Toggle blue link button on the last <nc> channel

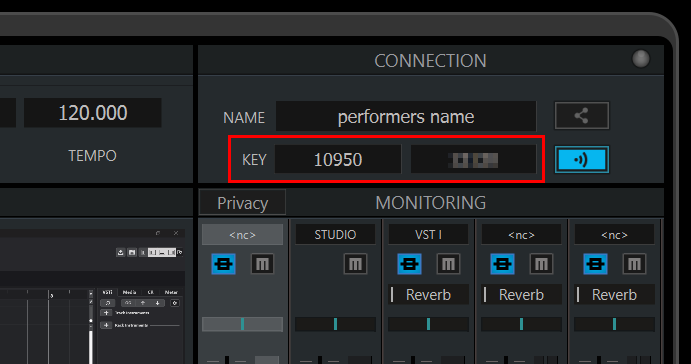(595, 264)
